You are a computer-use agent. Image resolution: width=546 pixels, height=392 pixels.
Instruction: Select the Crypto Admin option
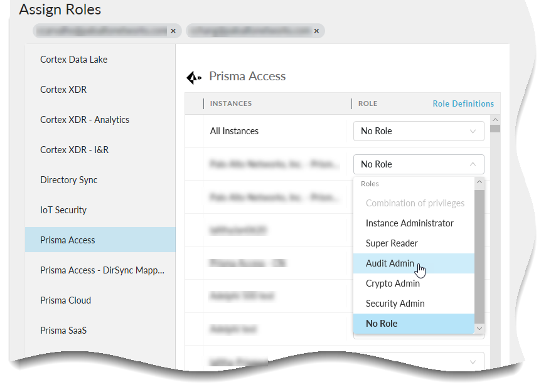pos(392,283)
